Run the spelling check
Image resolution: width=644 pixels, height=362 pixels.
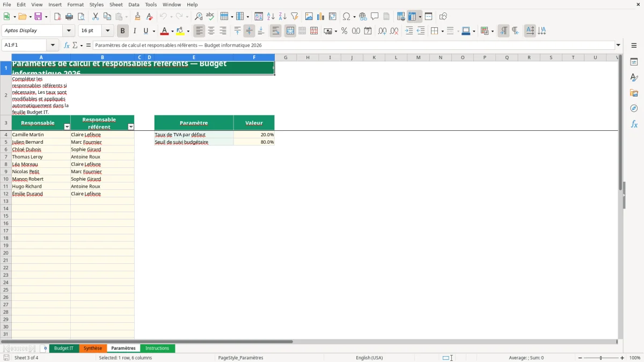click(x=210, y=17)
